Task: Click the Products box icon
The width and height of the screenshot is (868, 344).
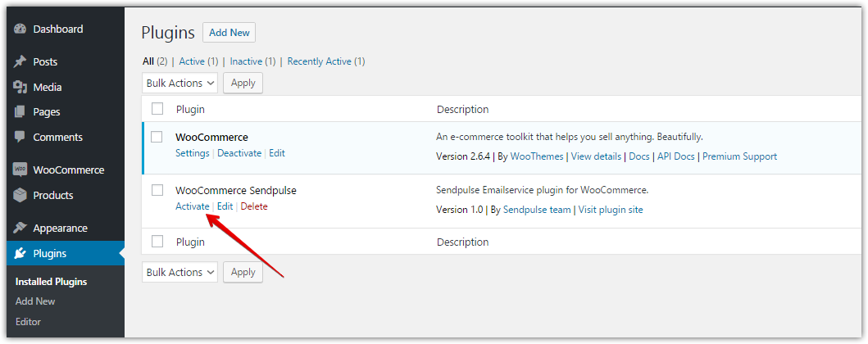Action: (20, 196)
